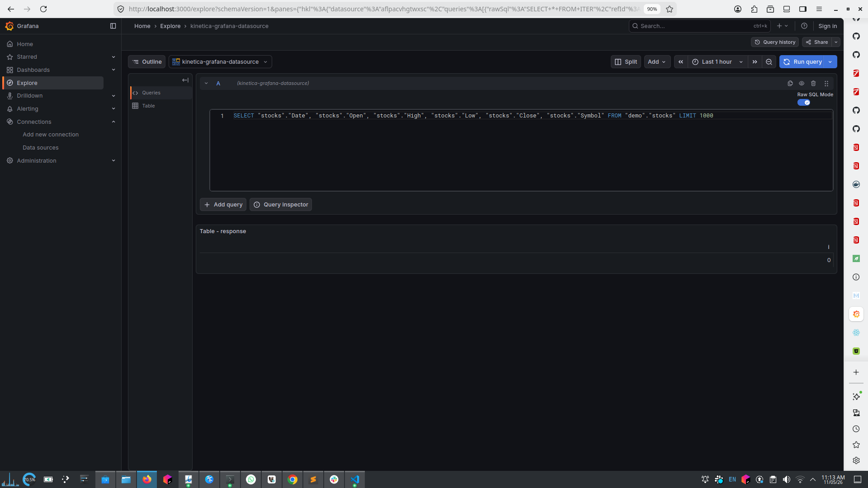Open the Share options dropdown arrow
This screenshot has width=868, height=488.
[x=836, y=42]
